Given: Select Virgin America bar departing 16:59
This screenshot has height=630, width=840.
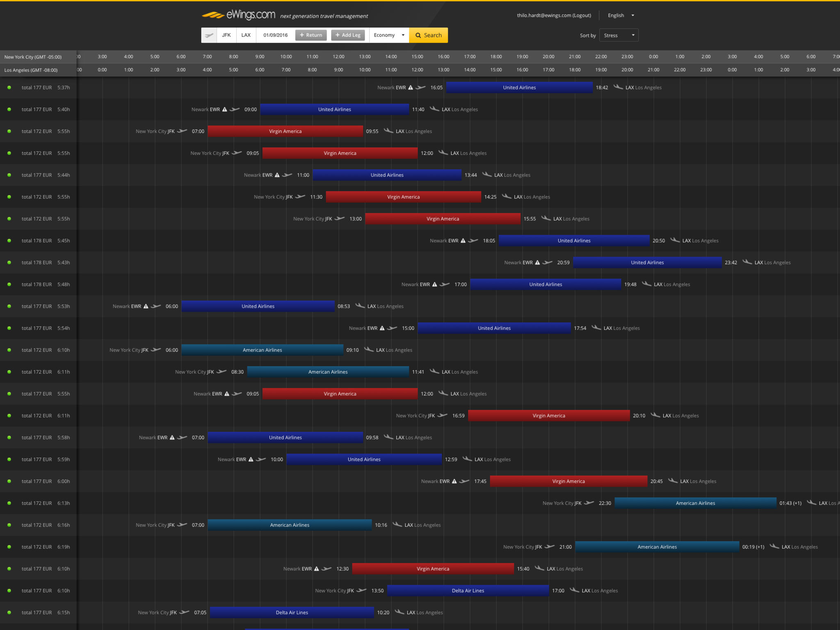Looking at the screenshot, I should [x=549, y=415].
